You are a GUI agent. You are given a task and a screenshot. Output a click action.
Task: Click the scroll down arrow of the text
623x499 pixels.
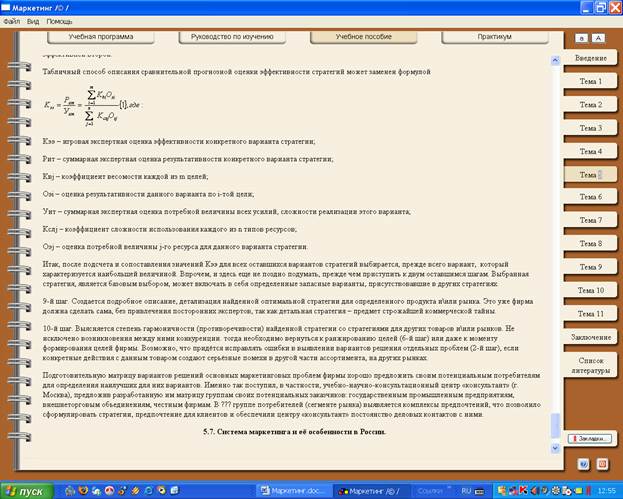point(555,448)
